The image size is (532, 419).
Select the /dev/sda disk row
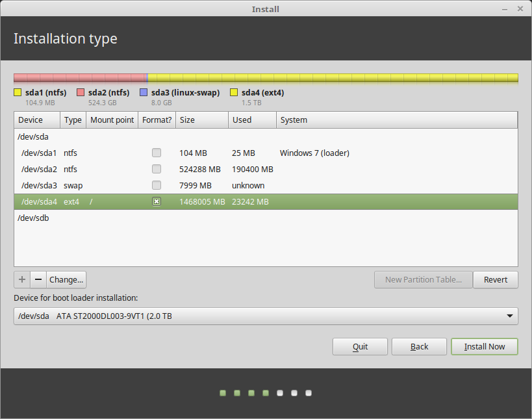pos(266,136)
